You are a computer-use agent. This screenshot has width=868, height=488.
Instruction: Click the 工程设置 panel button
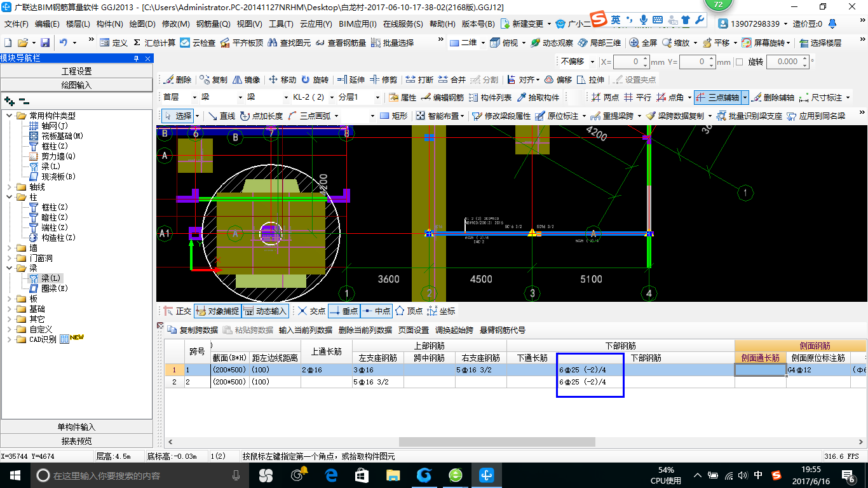click(76, 71)
